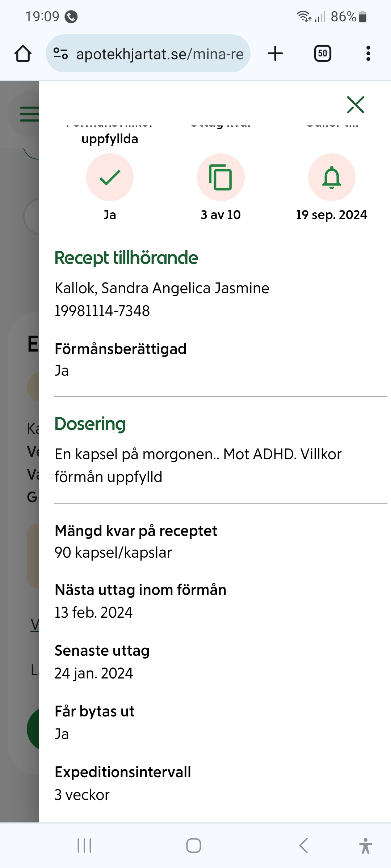The width and height of the screenshot is (391, 868).
Task: Tap the green checkmark icon above Ja
Action: click(x=110, y=177)
